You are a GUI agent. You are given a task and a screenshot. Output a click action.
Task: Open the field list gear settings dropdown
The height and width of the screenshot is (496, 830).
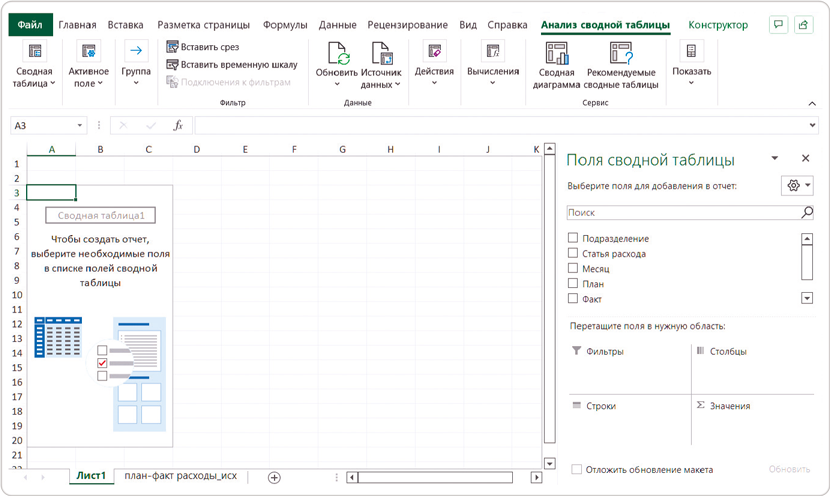pos(798,186)
